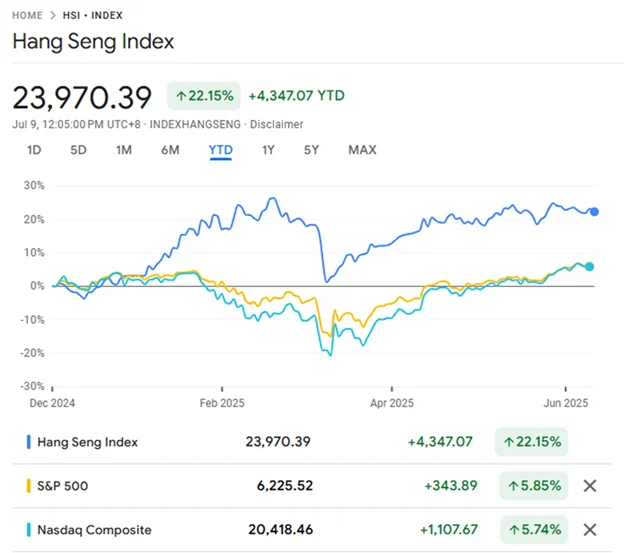
Task: Click the -20% y-axis label
Action: (x=32, y=353)
